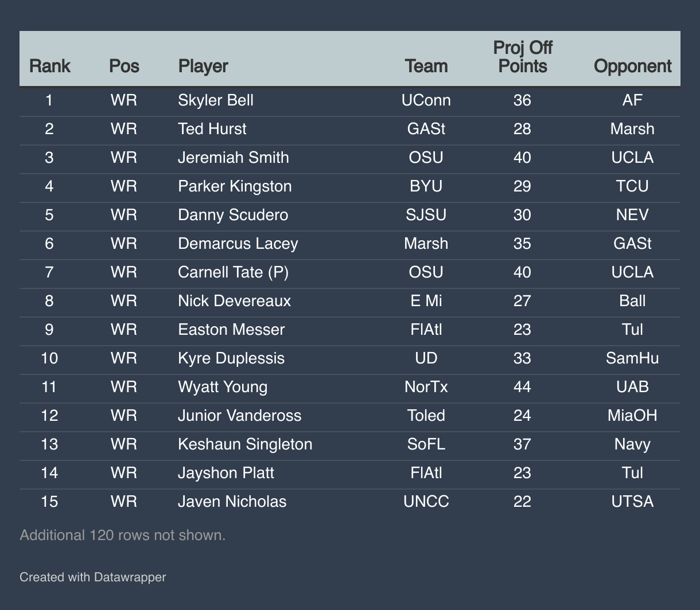
Task: Click the Proj Off Points header
Action: 523,57
